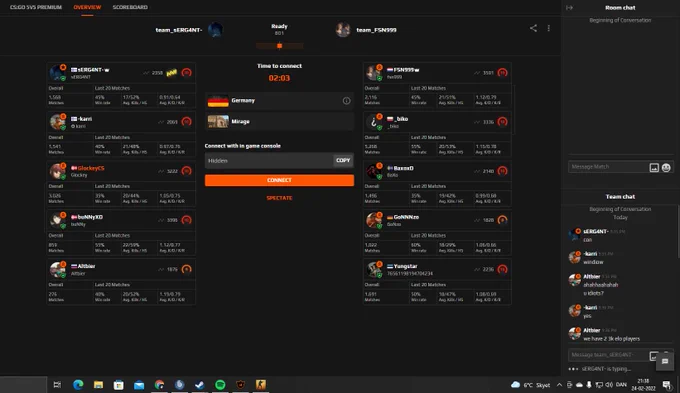Open the info icon on Germany row
Viewport: 680px width, 393px height.
pyautogui.click(x=347, y=101)
